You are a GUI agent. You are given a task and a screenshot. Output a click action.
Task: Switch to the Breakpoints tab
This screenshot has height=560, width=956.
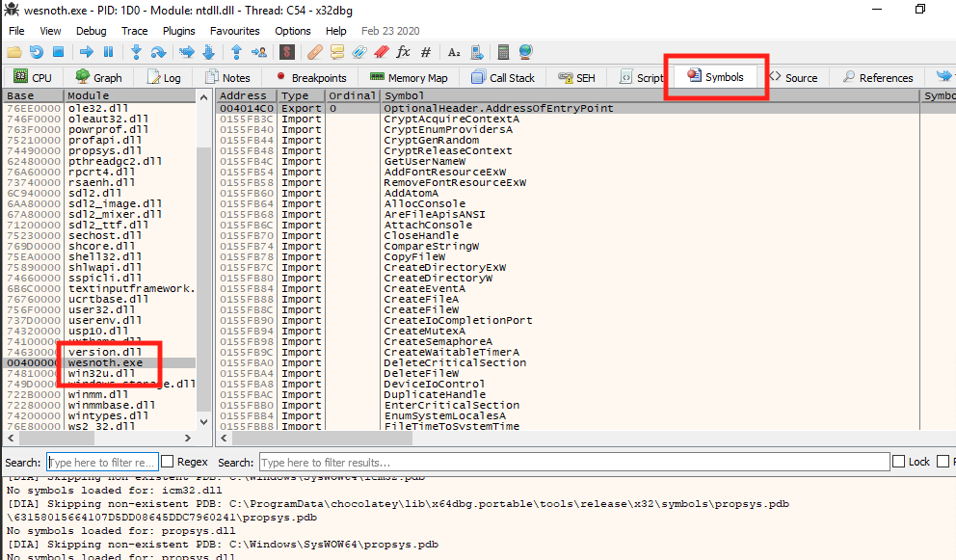311,77
